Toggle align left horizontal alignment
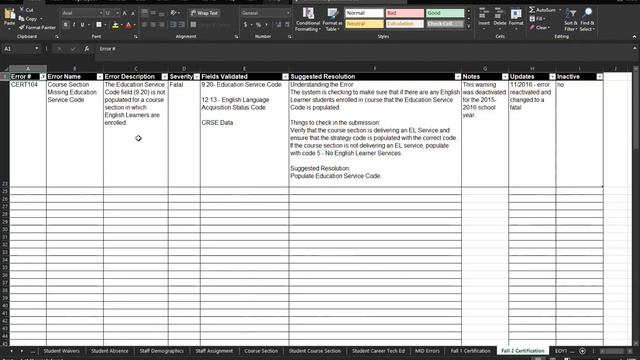This screenshot has height=360, width=640. (x=144, y=25)
